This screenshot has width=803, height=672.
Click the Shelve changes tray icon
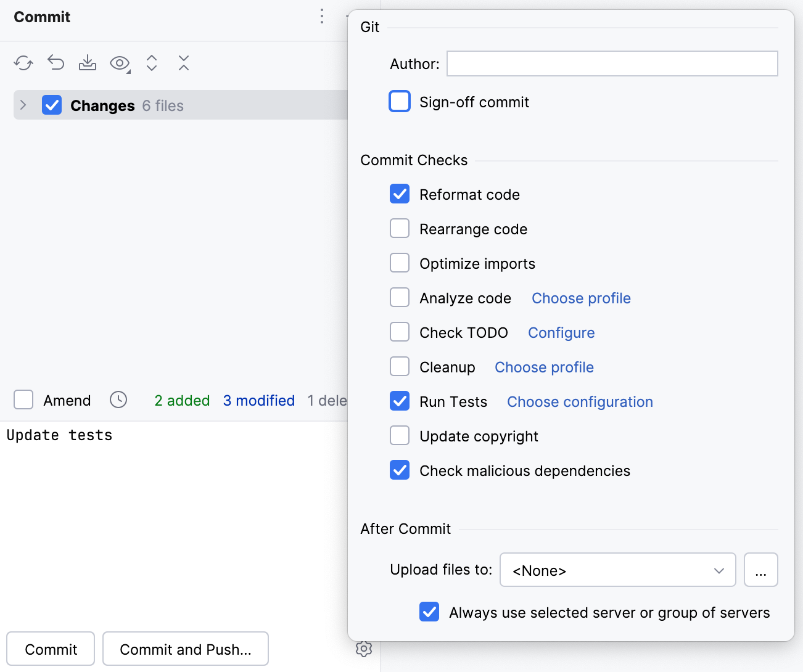pos(88,63)
